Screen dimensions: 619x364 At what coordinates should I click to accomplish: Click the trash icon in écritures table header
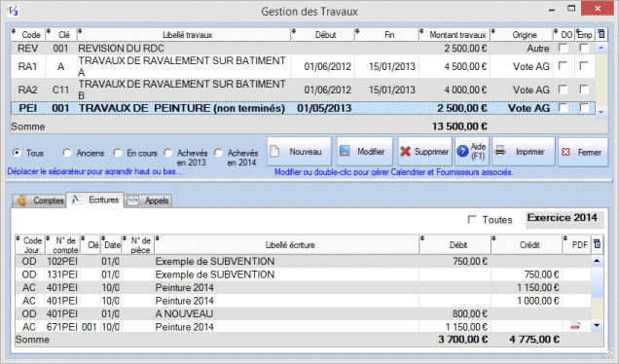tap(598, 244)
